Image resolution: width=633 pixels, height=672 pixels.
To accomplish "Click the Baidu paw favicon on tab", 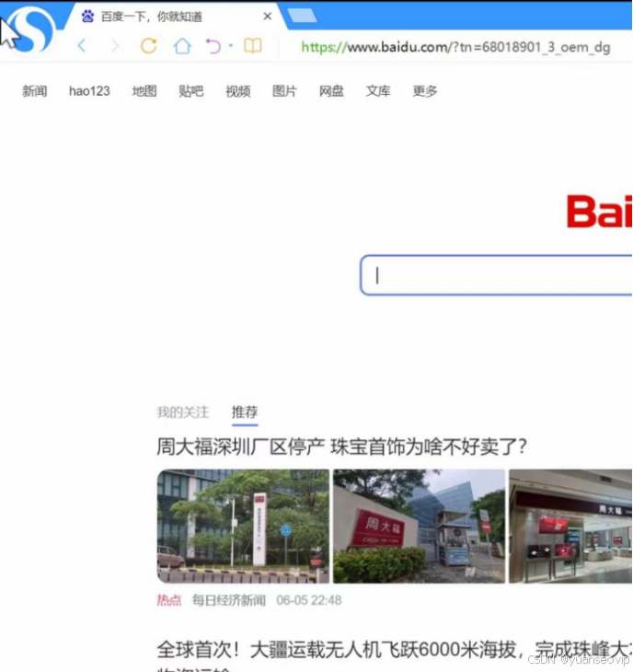I will pyautogui.click(x=87, y=17).
